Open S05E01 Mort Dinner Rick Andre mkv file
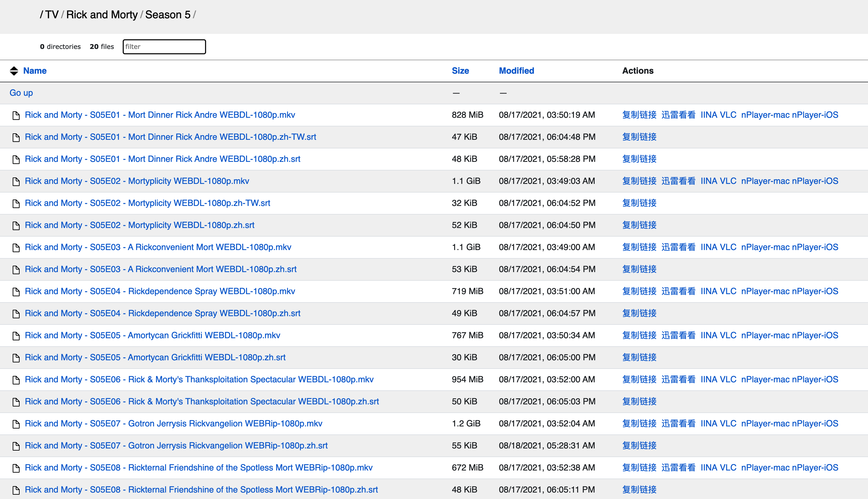The image size is (868, 499). pyautogui.click(x=160, y=115)
